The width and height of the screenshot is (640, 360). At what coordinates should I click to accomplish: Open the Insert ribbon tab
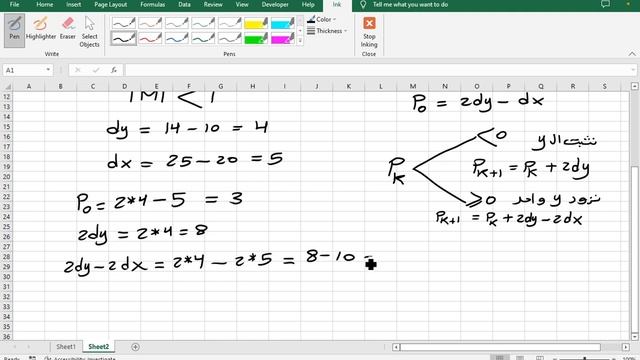tap(73, 4)
